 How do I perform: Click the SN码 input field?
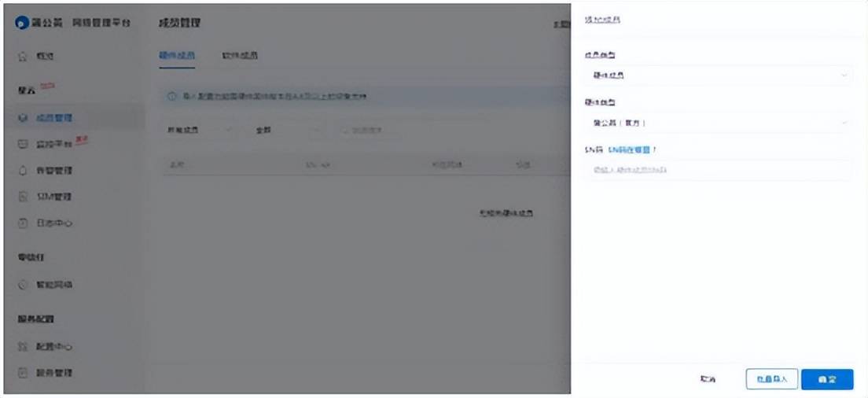717,170
